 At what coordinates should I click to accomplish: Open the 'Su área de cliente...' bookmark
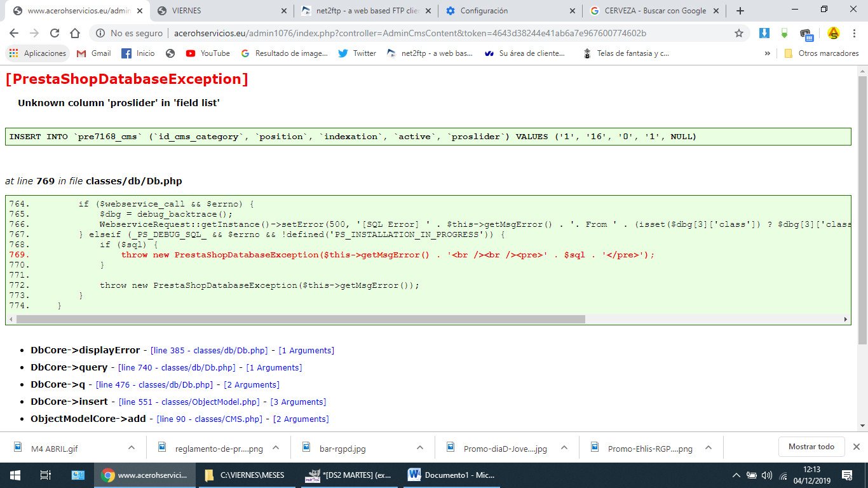tap(525, 53)
